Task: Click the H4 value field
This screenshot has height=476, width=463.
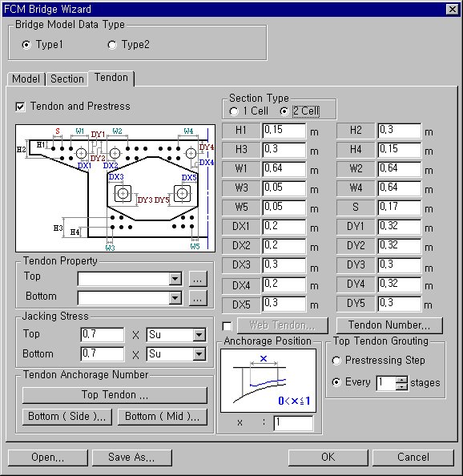Action: point(399,150)
